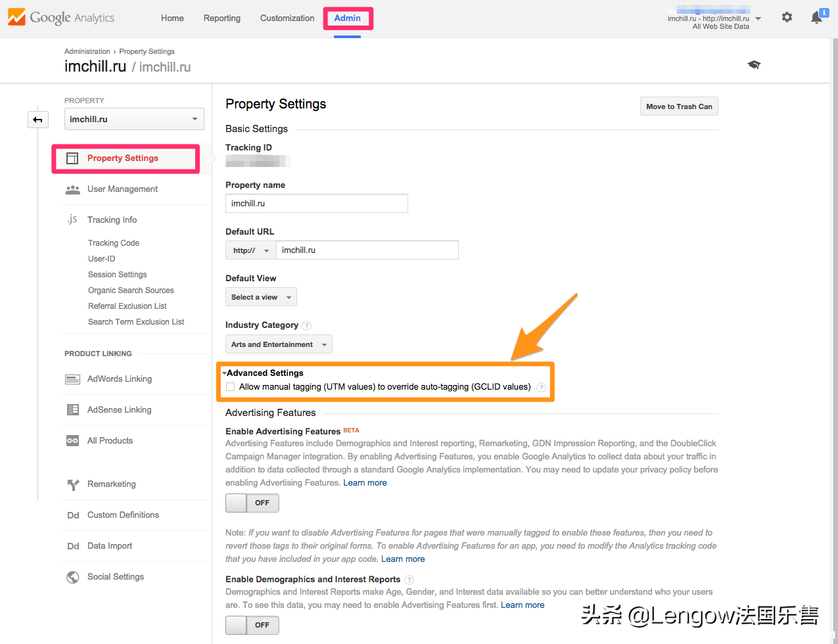
Task: Click Learn more under Advertising Features description
Action: [365, 483]
